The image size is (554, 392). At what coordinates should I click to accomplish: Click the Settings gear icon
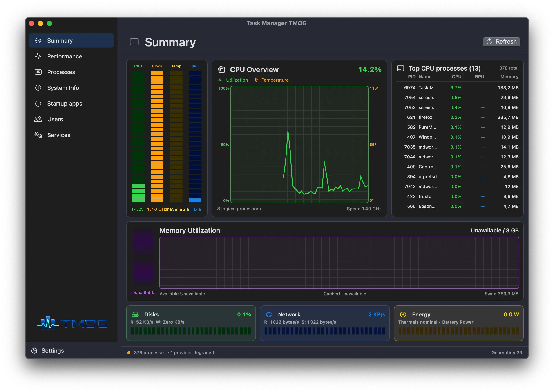(x=34, y=350)
